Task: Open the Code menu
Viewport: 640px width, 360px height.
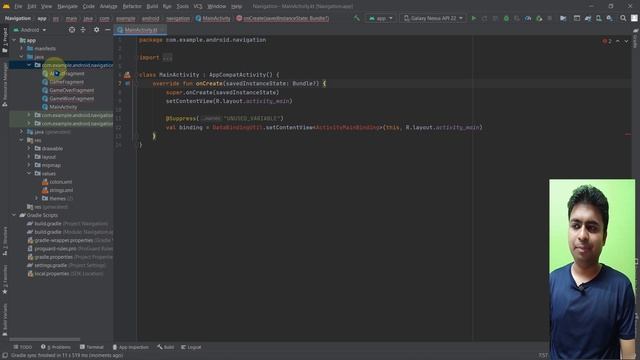Action: point(89,7)
